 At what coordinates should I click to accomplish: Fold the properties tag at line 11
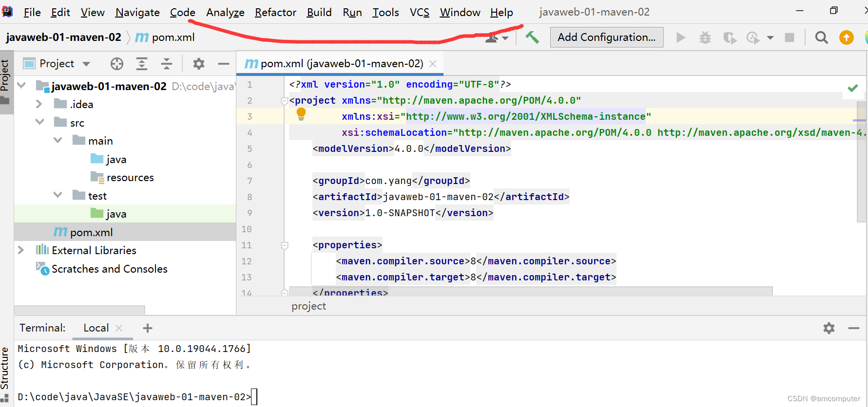[x=285, y=245]
